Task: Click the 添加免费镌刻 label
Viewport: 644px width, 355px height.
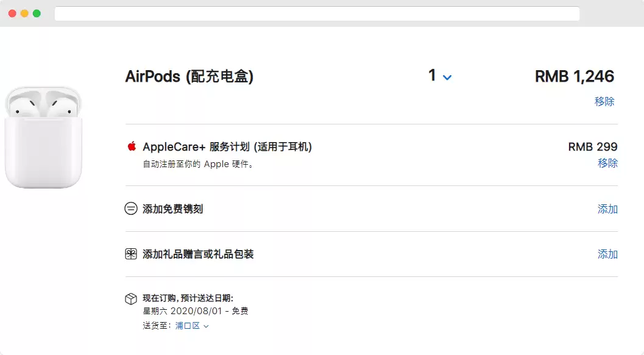Action: click(x=173, y=209)
